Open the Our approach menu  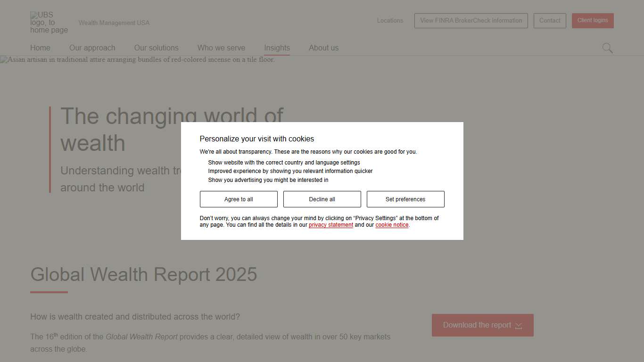92,48
